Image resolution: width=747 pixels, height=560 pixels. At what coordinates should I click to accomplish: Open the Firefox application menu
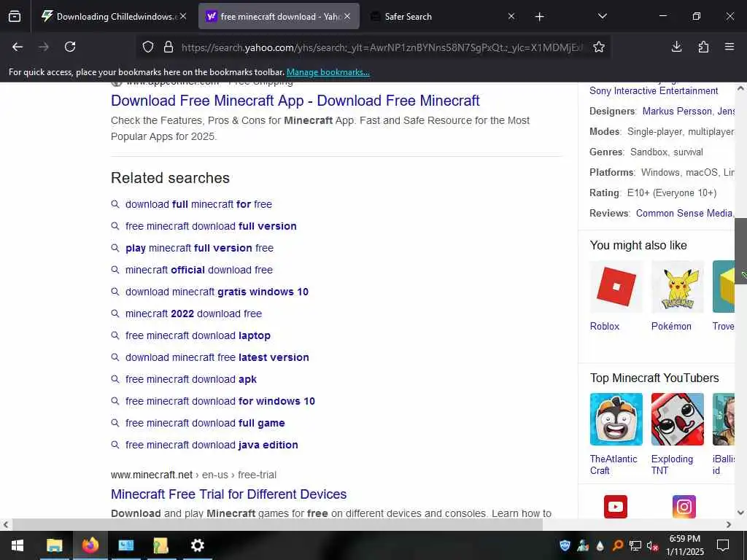coord(729,47)
